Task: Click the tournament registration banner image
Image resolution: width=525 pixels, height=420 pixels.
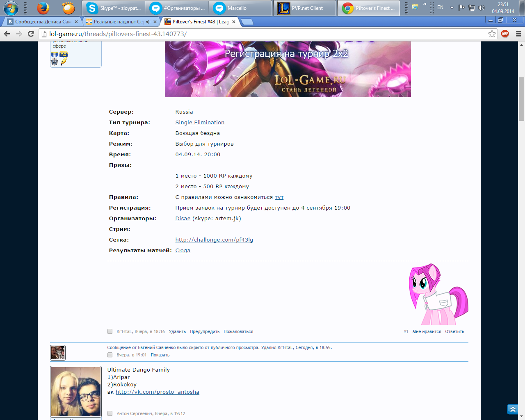Action: [288, 69]
